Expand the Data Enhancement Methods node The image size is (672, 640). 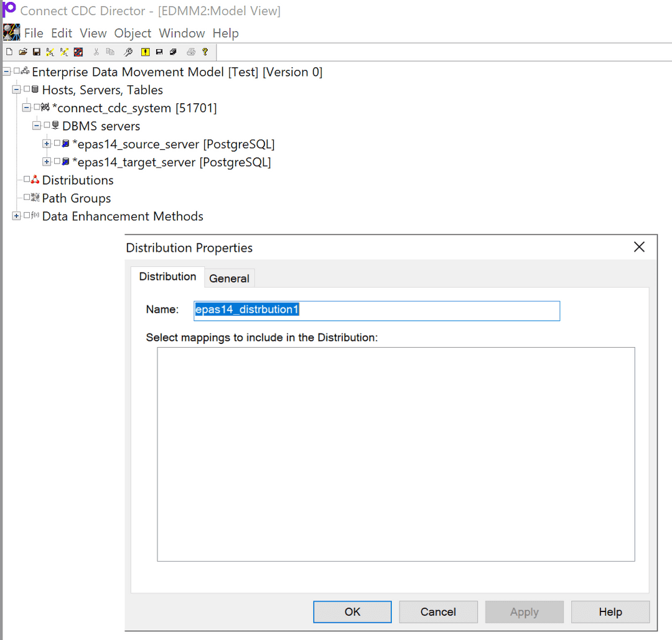16,216
